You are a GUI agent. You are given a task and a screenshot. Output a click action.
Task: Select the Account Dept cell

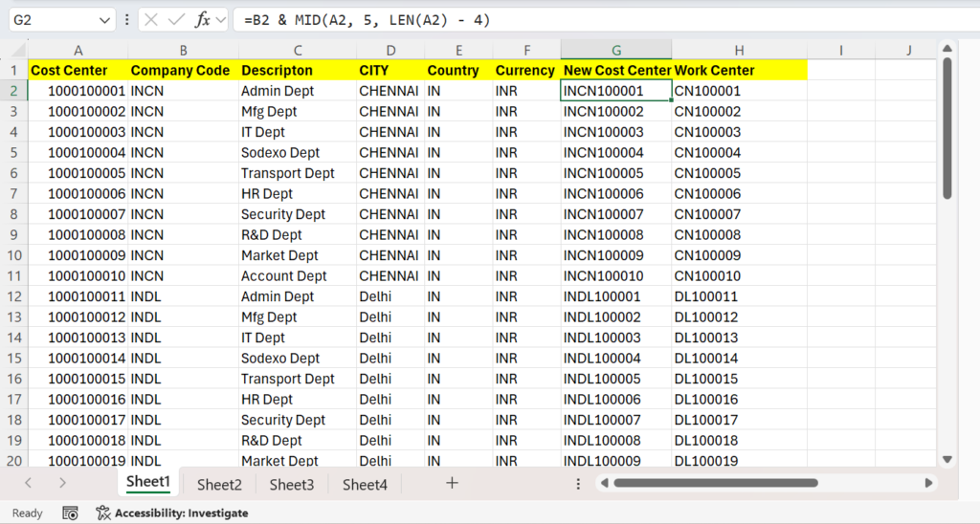pos(298,276)
